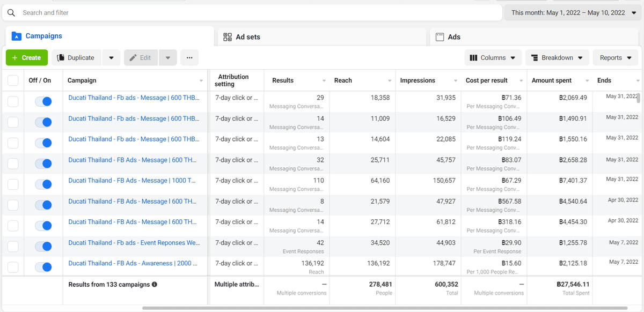Select checkbox for campaign spending ฿2,069.49
Viewport: 644px width, 312px height.
click(x=13, y=101)
